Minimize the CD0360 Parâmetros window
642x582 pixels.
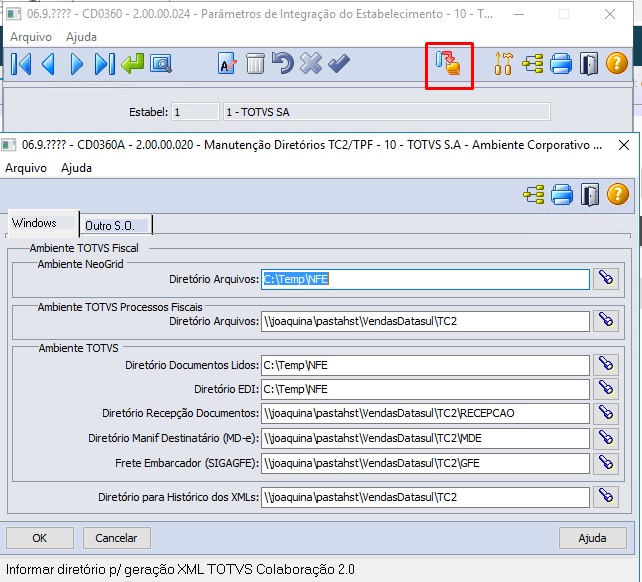click(519, 14)
